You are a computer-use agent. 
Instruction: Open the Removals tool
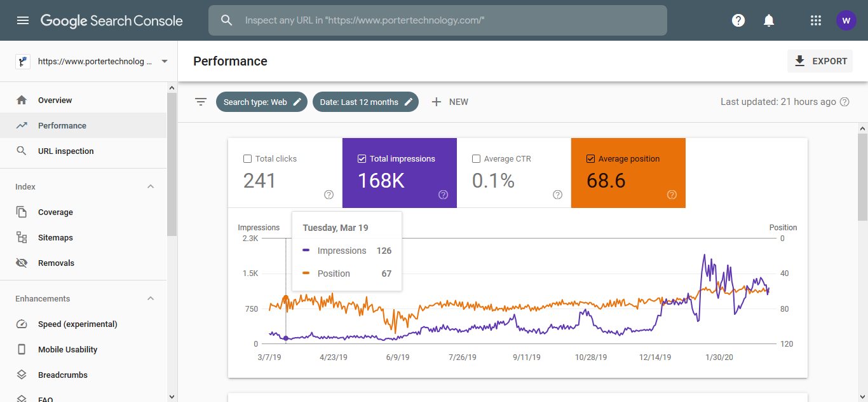(83, 263)
